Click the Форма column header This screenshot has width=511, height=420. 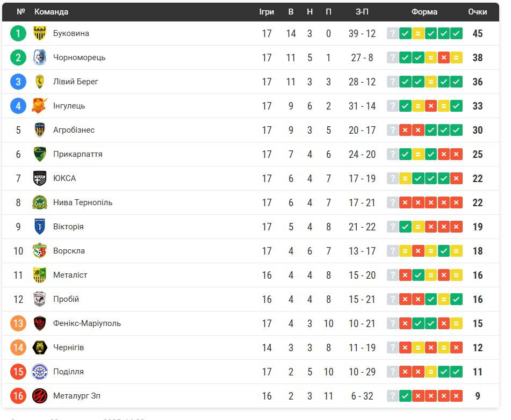pyautogui.click(x=424, y=12)
